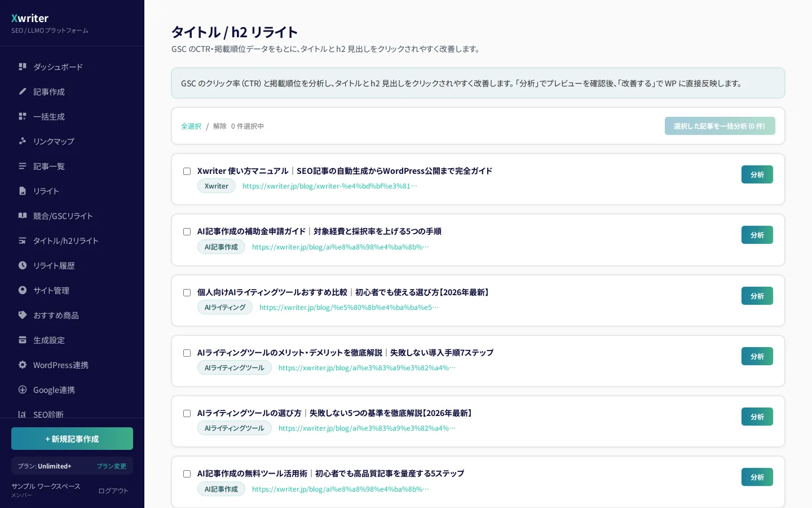This screenshot has width=812, height=508.
Task: Click the プラン変更 link
Action: [112, 466]
